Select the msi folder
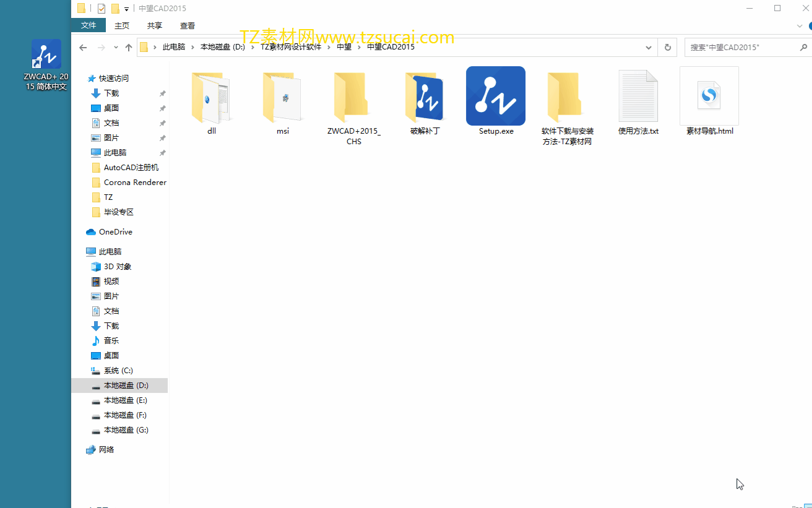Viewport: 812px width, 508px height. click(x=283, y=97)
